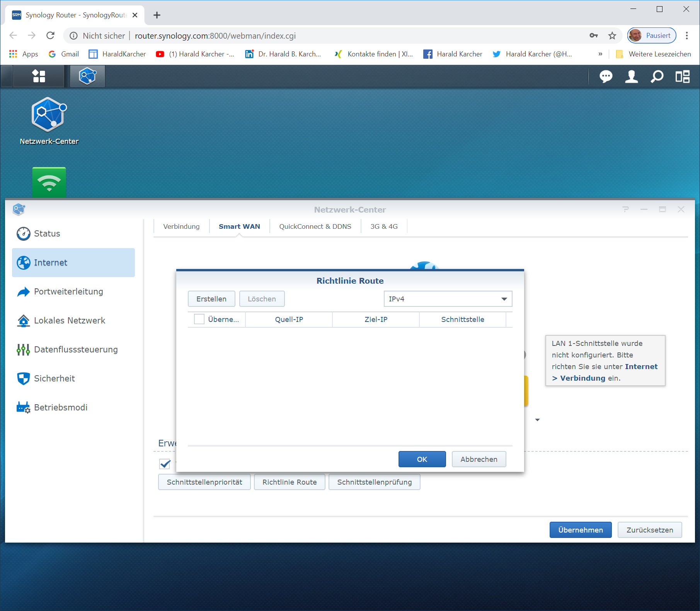Open the notifications speech bubble icon
The width and height of the screenshot is (700, 611).
606,77
